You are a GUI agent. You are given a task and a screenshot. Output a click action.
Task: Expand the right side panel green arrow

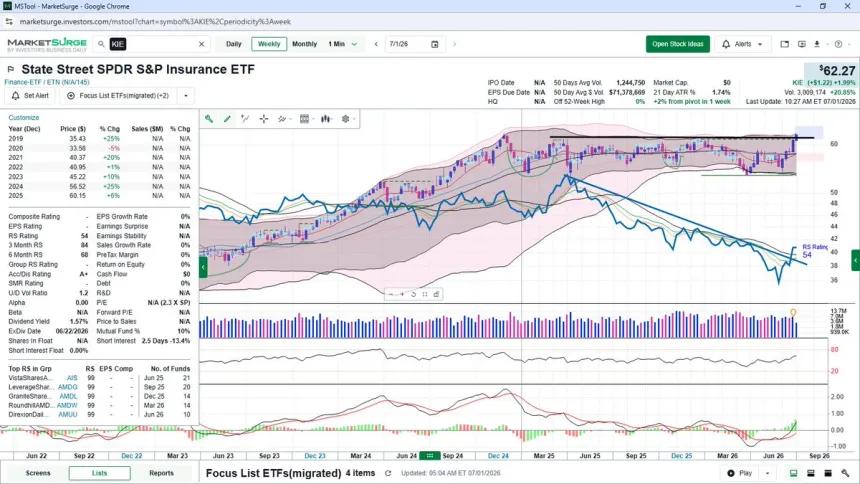click(855, 260)
